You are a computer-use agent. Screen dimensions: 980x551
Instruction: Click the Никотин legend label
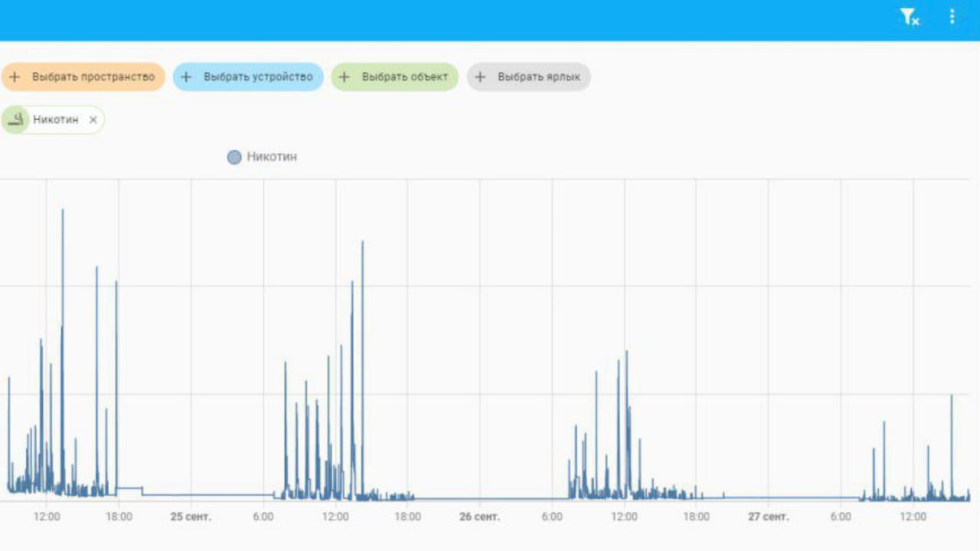tap(272, 157)
